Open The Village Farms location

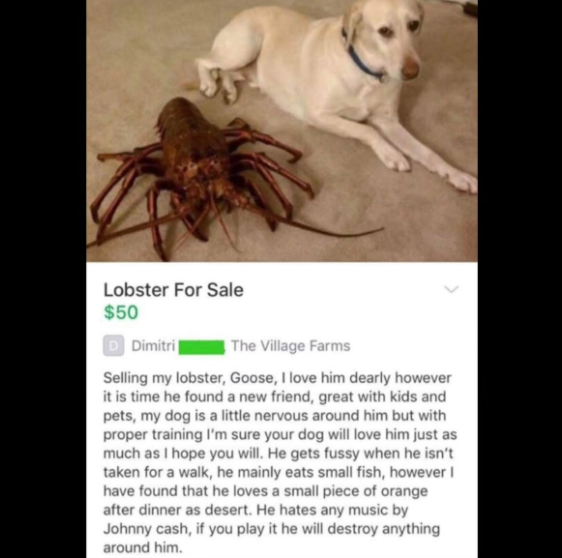point(291,346)
